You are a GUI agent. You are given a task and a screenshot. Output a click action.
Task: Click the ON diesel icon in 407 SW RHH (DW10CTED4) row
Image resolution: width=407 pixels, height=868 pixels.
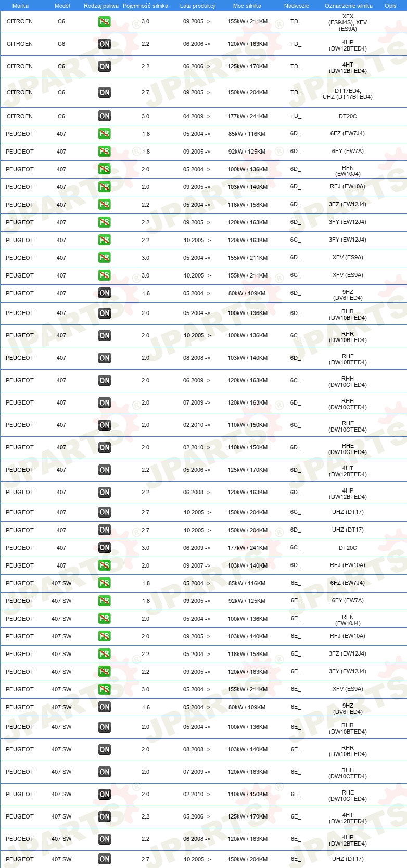tap(105, 772)
